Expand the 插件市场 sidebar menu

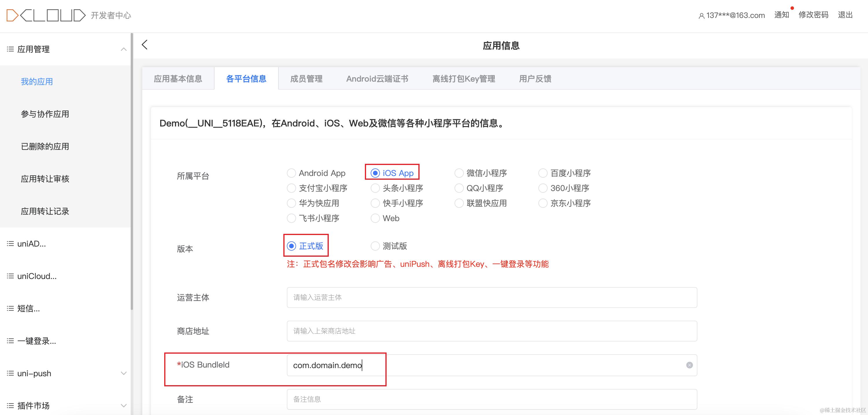pyautogui.click(x=123, y=405)
